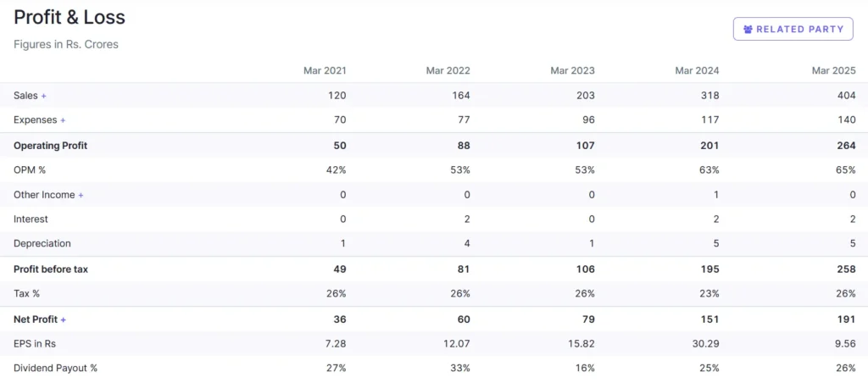The height and width of the screenshot is (383, 868).
Task: Click the Mar 2025 Net Profit value 191
Action: tap(847, 319)
